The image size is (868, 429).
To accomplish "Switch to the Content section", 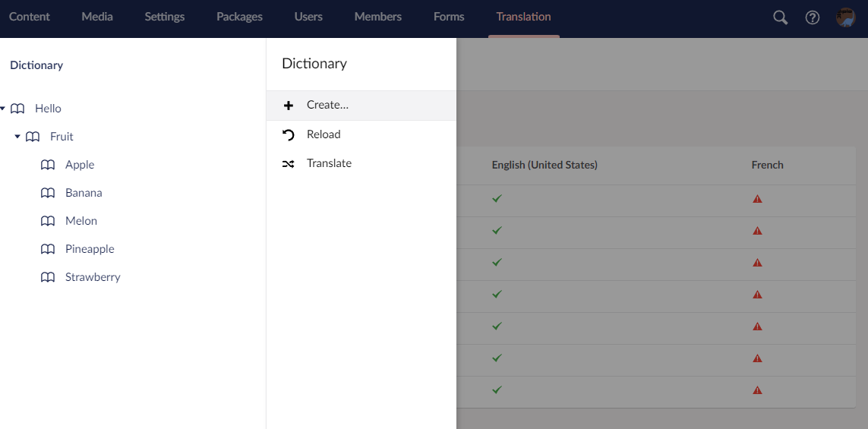I will tap(30, 17).
